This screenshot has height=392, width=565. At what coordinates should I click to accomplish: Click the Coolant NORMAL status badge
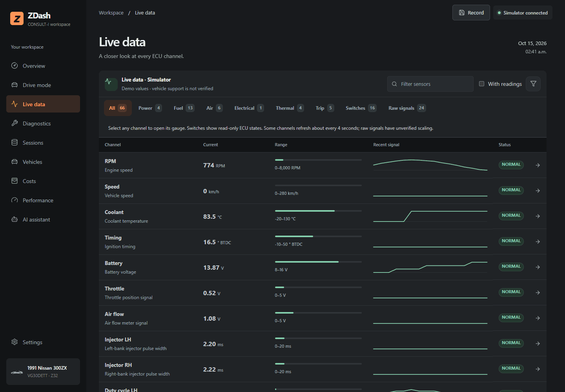[x=511, y=216]
